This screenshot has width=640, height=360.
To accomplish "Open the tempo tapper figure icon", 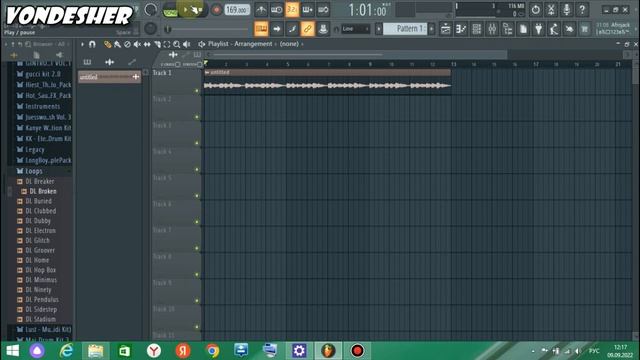I will pyautogui.click(x=554, y=29).
